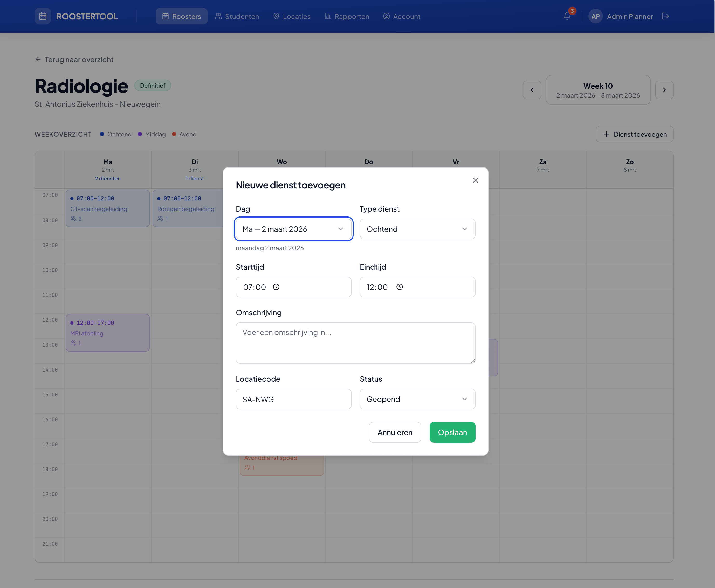Go to the Locaties nav item

click(x=292, y=16)
